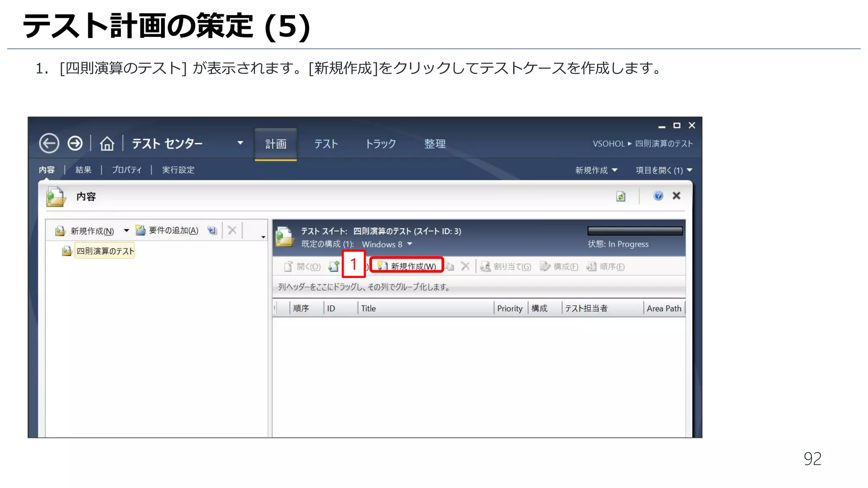The height and width of the screenshot is (488, 868).
Task: Click the delete X icon in tree toolbar
Action: 232,230
